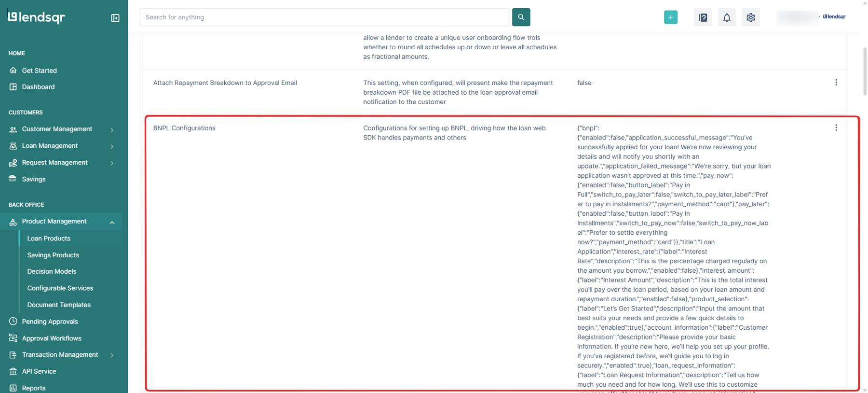Collapse the sidebar using the panel icon
This screenshot has width=868, height=393.
click(115, 18)
